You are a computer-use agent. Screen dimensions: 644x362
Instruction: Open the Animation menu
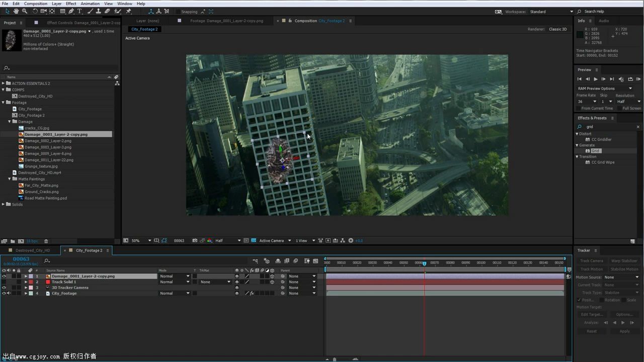click(90, 4)
